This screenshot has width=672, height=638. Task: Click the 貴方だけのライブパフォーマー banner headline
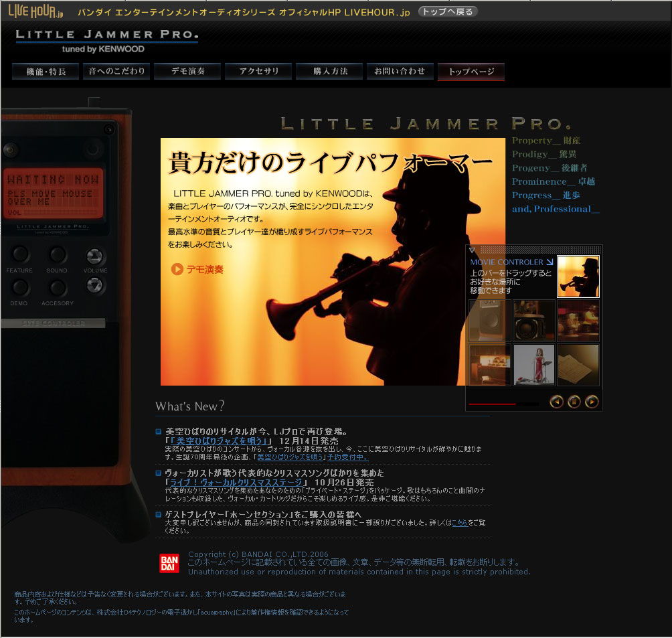pyautogui.click(x=330, y=163)
